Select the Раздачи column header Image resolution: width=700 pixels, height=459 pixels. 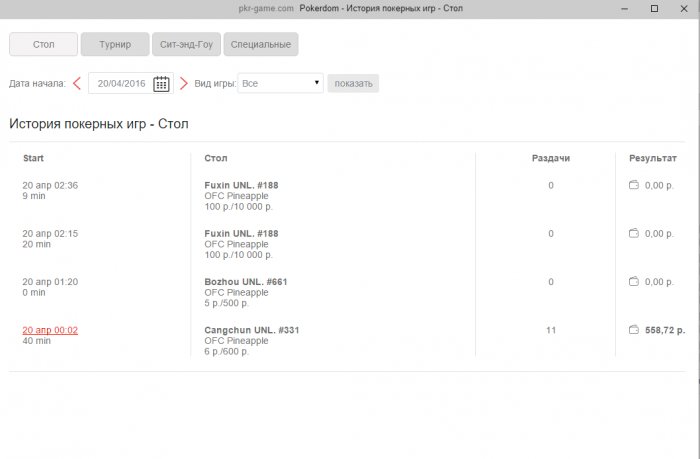[x=551, y=158]
